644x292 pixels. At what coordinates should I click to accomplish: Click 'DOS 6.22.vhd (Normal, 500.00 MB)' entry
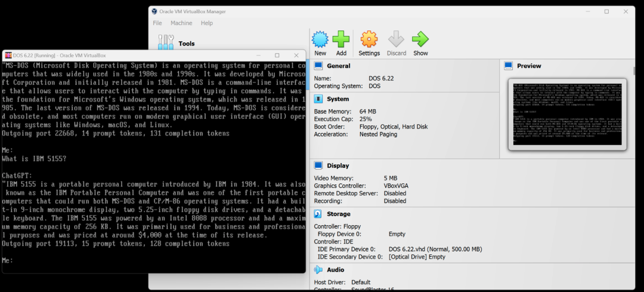click(x=435, y=249)
